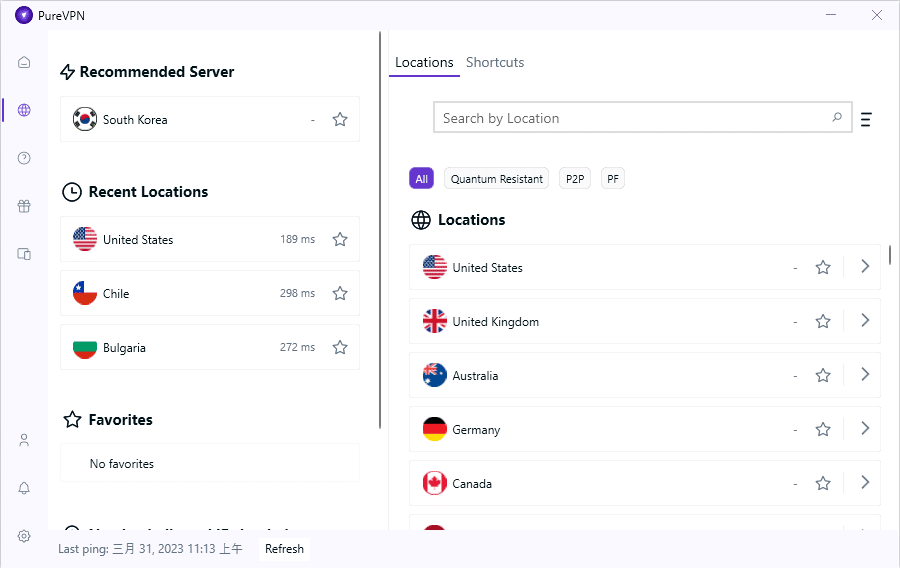
Task: Select the P2P filter
Action: coord(575,178)
